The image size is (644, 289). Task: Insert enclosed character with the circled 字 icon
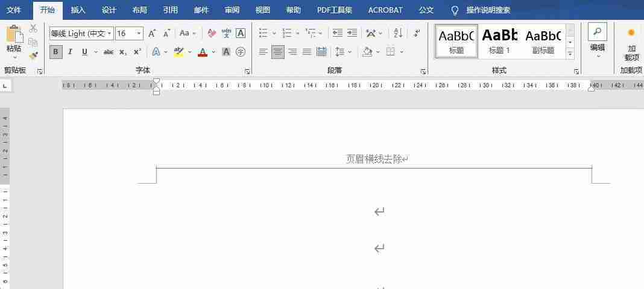241,52
